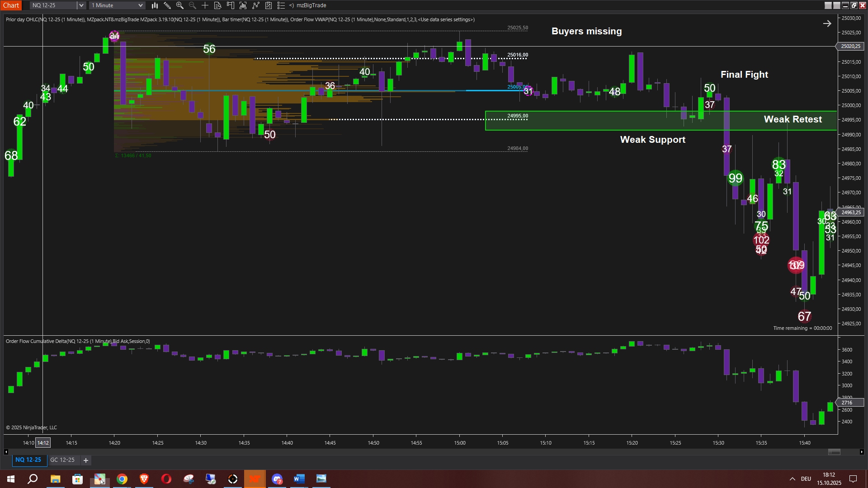Viewport: 868px width, 488px height.
Task: Click the zoom out magnifier icon
Action: click(x=193, y=5)
